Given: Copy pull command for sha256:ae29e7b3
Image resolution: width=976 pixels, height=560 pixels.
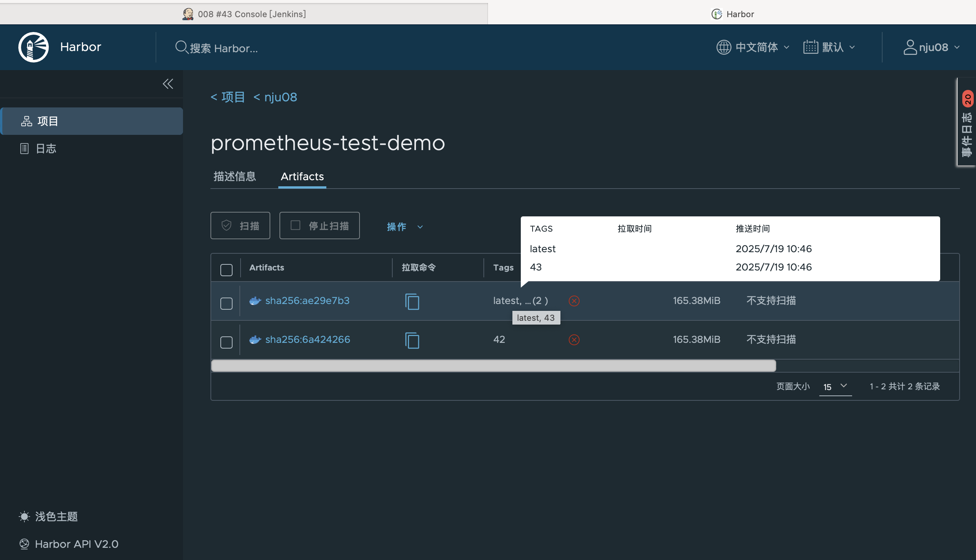Looking at the screenshot, I should tap(412, 301).
